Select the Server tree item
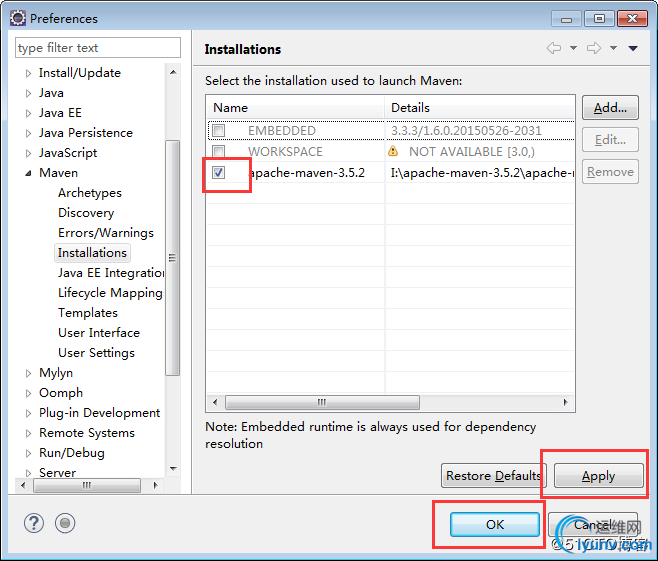This screenshot has width=658, height=561. click(57, 472)
